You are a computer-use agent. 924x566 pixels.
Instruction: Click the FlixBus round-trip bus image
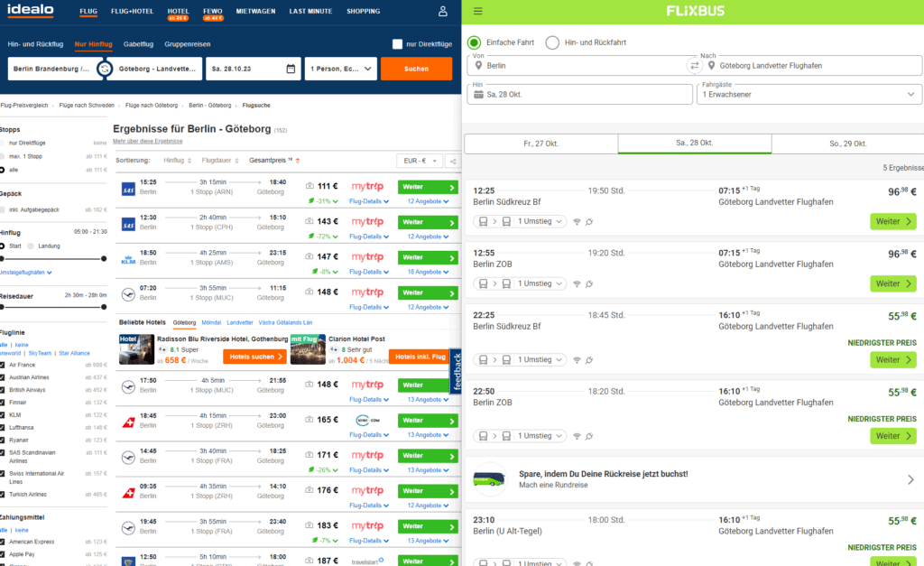489,479
